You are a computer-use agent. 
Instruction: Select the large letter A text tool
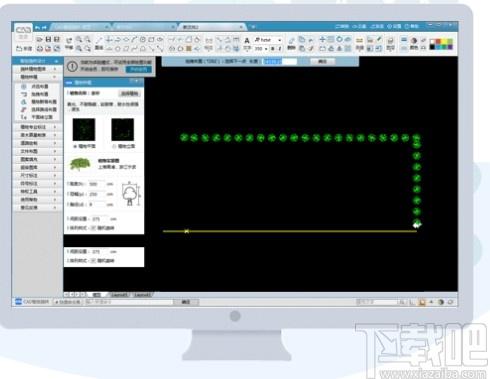[x=247, y=41]
